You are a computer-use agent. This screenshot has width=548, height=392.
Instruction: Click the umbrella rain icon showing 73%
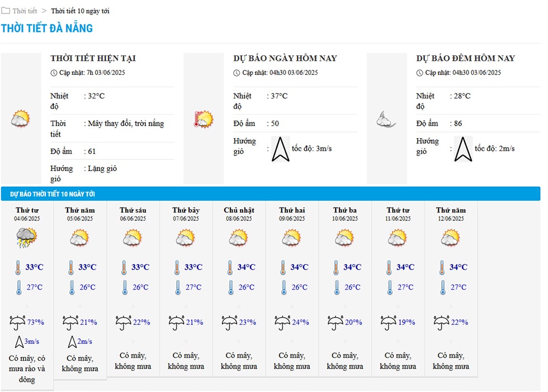pos(17,323)
